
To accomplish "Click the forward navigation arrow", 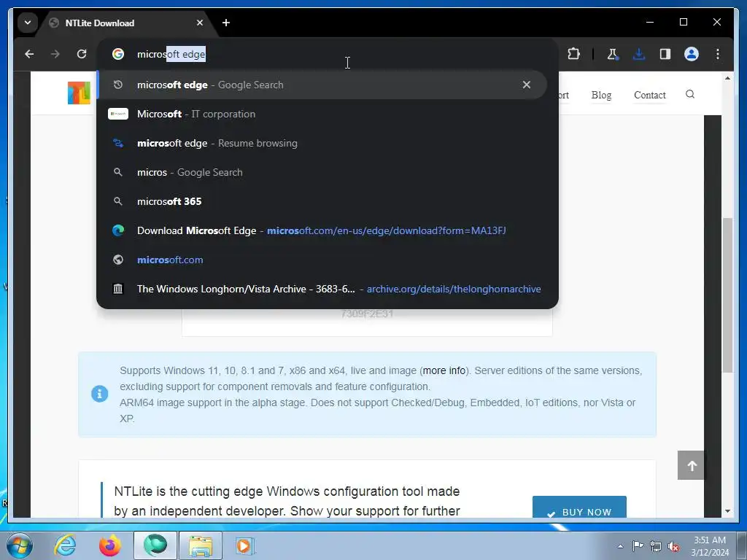I will click(55, 54).
